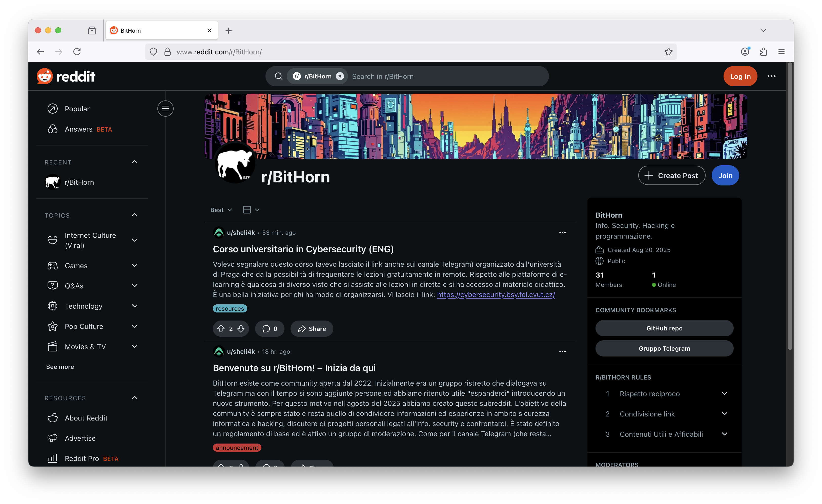Open the browser account icon

745,52
